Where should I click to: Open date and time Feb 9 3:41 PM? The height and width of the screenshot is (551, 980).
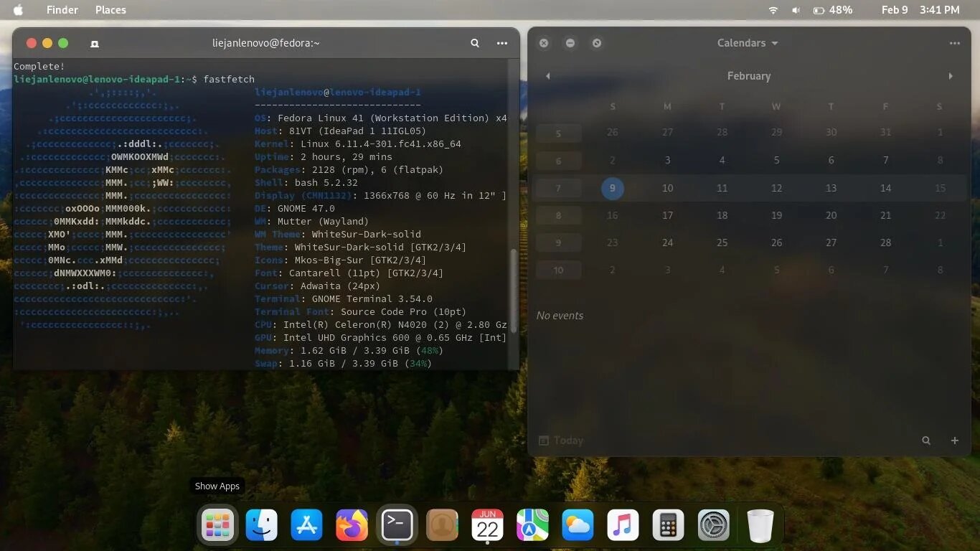920,10
